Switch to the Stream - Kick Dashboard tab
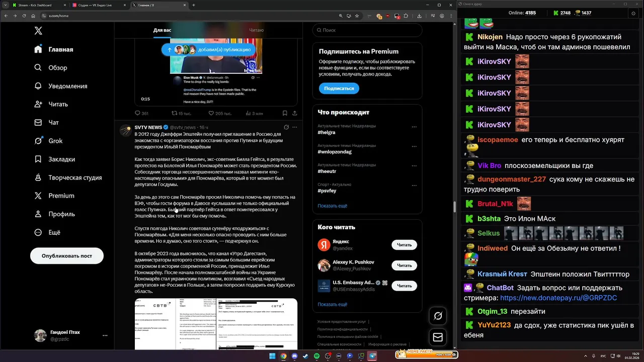This screenshot has height=362, width=644. [39, 5]
